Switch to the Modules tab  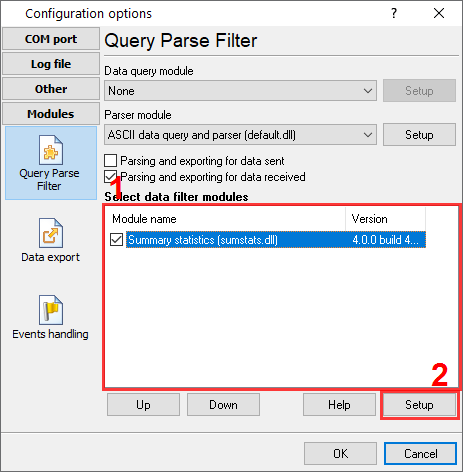51,114
